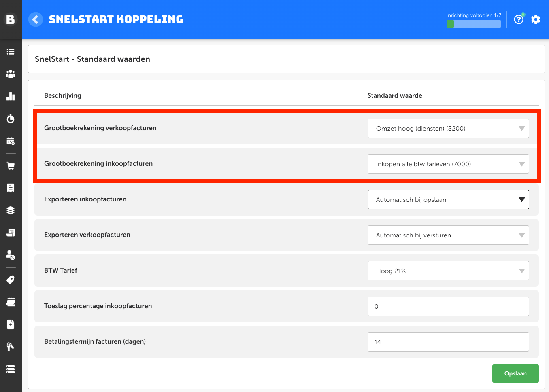The image size is (549, 392).
Task: Open the BTW Tarief dropdown
Action: point(448,271)
